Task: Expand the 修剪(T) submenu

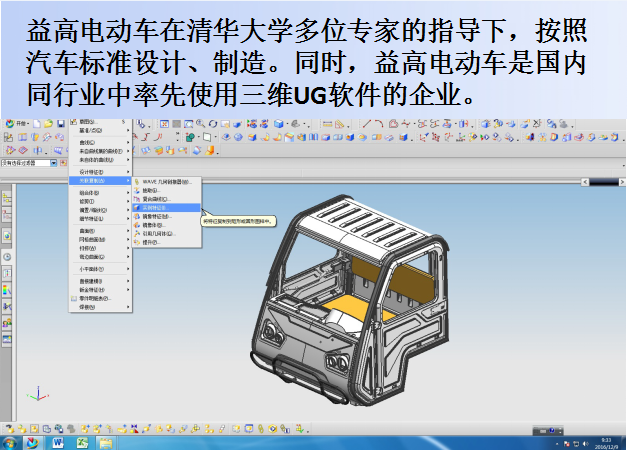Action: (x=100, y=202)
